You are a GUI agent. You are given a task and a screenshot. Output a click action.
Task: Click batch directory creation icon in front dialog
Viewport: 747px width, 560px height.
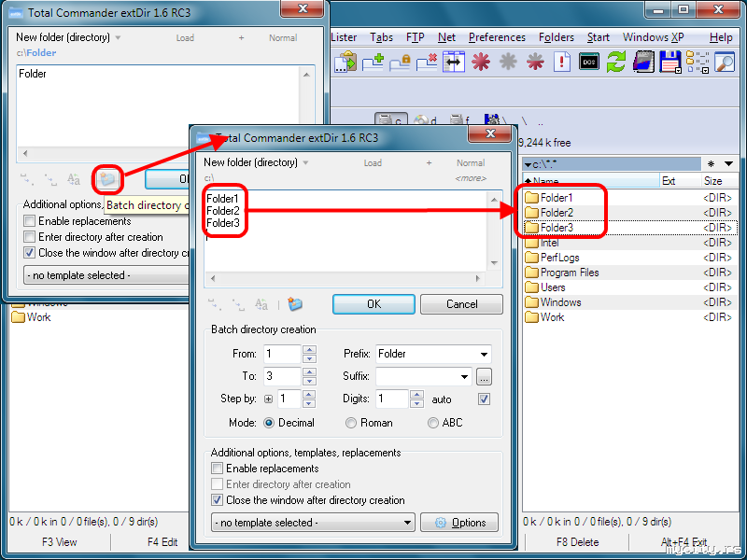coord(295,304)
